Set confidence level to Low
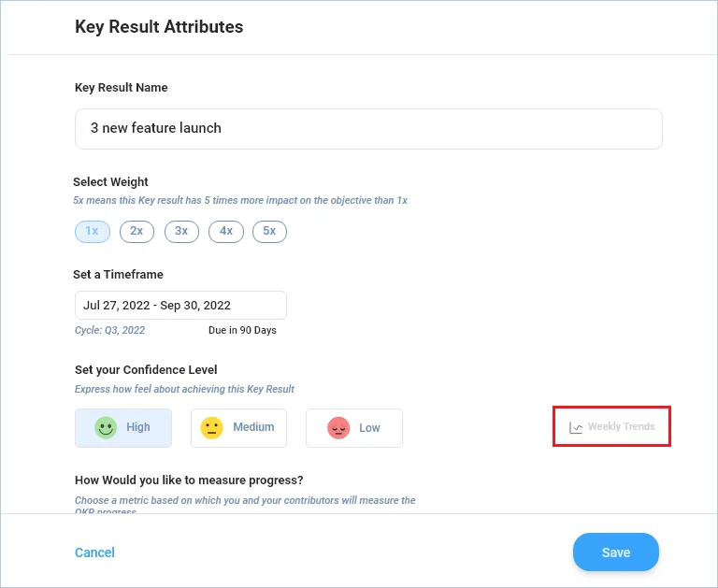Image resolution: width=718 pixels, height=588 pixels. click(354, 428)
